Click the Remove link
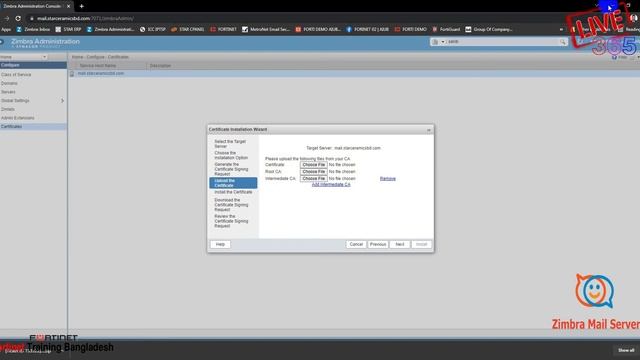The height and width of the screenshot is (360, 640). click(387, 179)
